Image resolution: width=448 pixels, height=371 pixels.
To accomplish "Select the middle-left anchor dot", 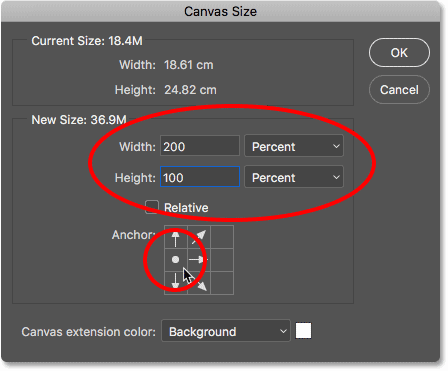I will click(x=176, y=260).
